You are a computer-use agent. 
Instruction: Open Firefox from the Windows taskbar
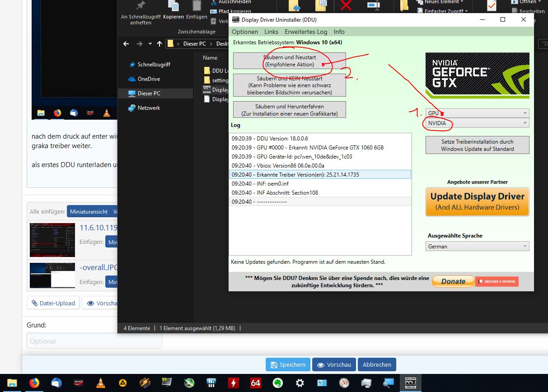[x=34, y=383]
